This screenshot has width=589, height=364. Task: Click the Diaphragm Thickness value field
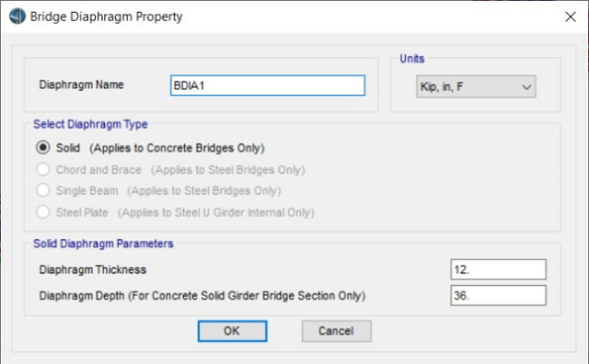[x=498, y=269]
